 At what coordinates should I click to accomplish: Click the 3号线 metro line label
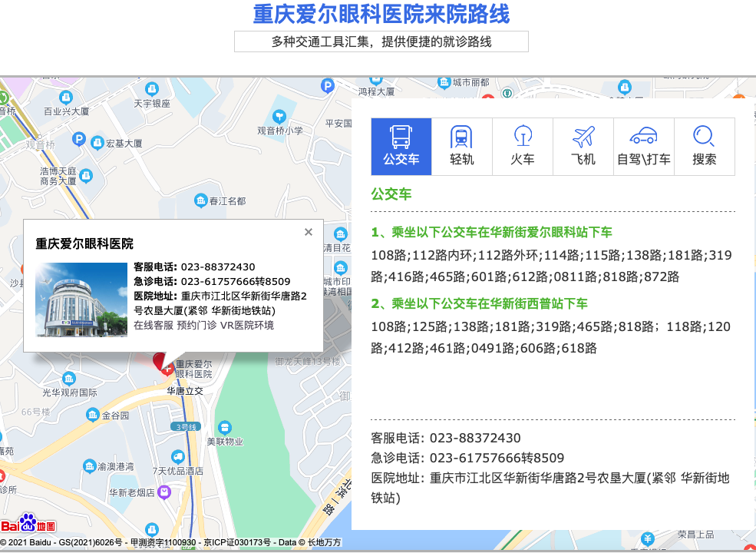click(186, 427)
